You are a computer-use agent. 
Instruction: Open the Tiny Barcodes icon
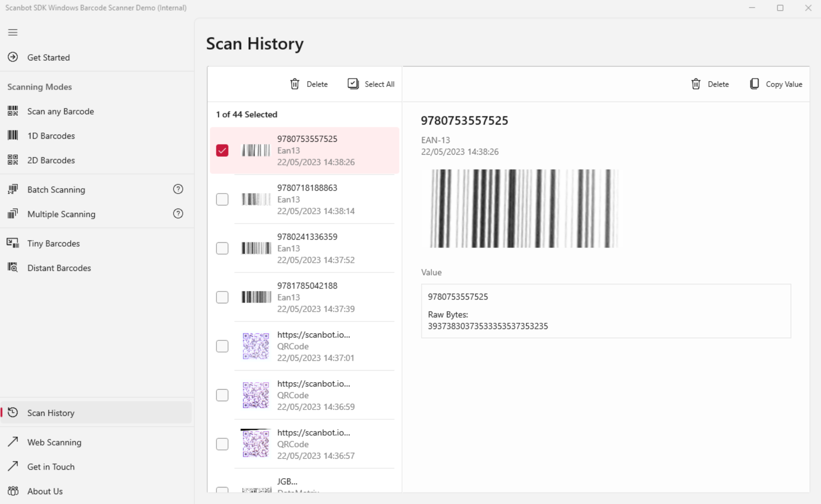(12, 243)
